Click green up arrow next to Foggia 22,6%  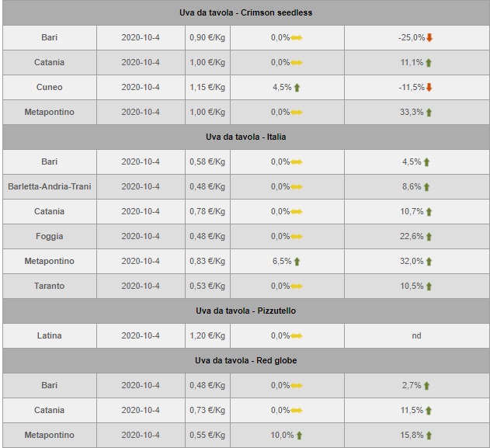tap(429, 236)
